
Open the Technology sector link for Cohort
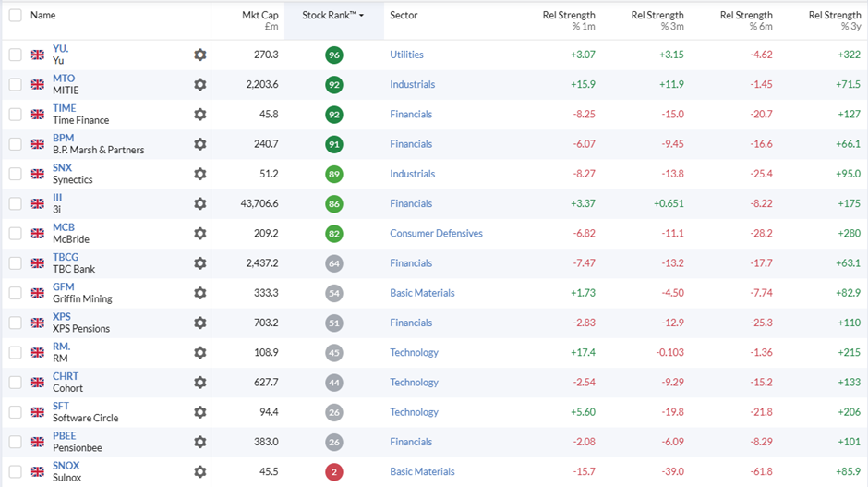(414, 383)
